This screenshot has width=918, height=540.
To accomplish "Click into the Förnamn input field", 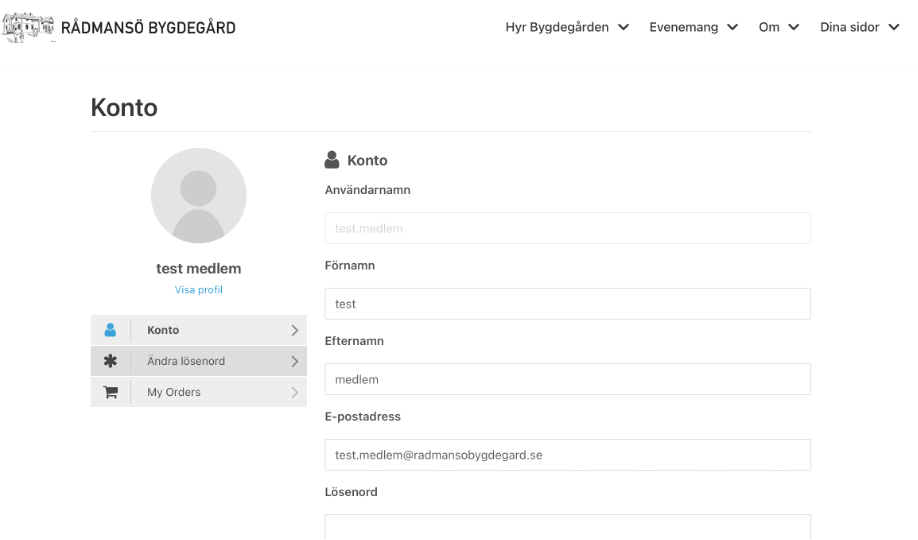I will pyautogui.click(x=567, y=304).
